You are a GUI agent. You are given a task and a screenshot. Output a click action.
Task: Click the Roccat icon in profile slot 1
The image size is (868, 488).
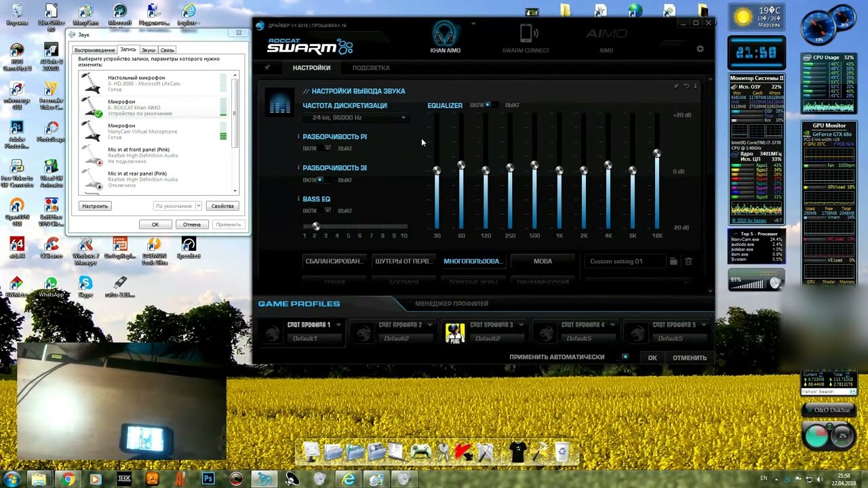[x=273, y=333]
